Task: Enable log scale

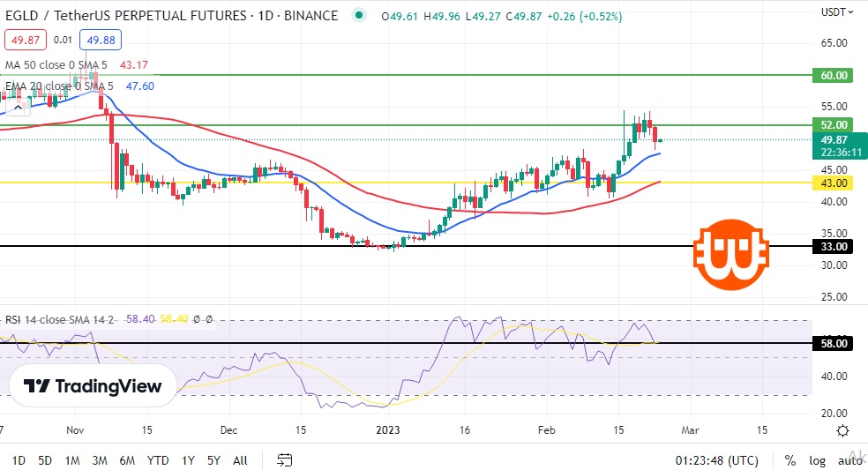Action: pyautogui.click(x=818, y=459)
